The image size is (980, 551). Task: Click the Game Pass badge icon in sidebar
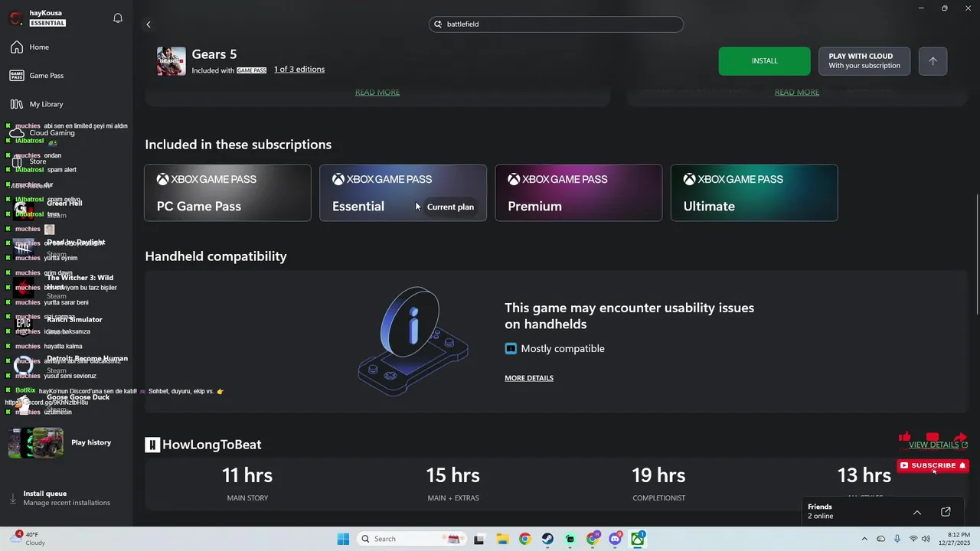(17, 76)
